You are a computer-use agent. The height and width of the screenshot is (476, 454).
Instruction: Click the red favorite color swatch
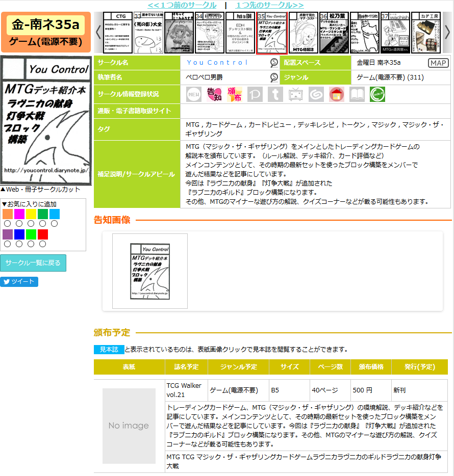pyautogui.click(x=43, y=234)
